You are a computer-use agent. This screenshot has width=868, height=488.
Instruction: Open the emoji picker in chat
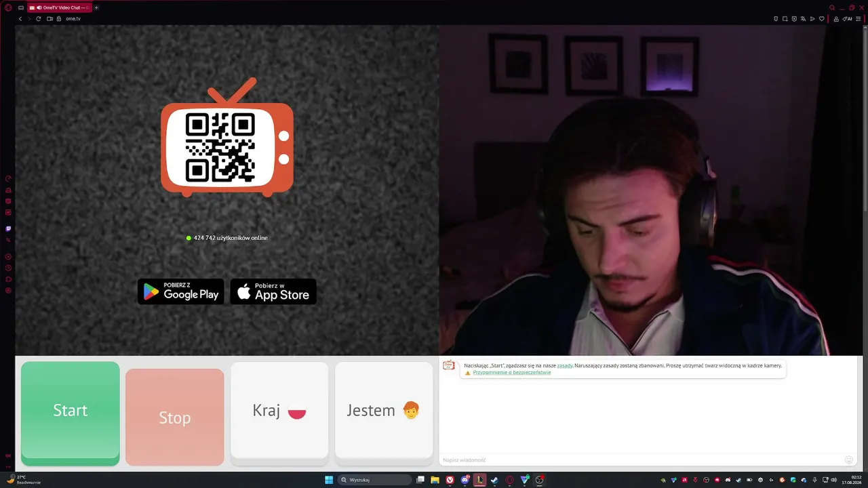pos(848,460)
